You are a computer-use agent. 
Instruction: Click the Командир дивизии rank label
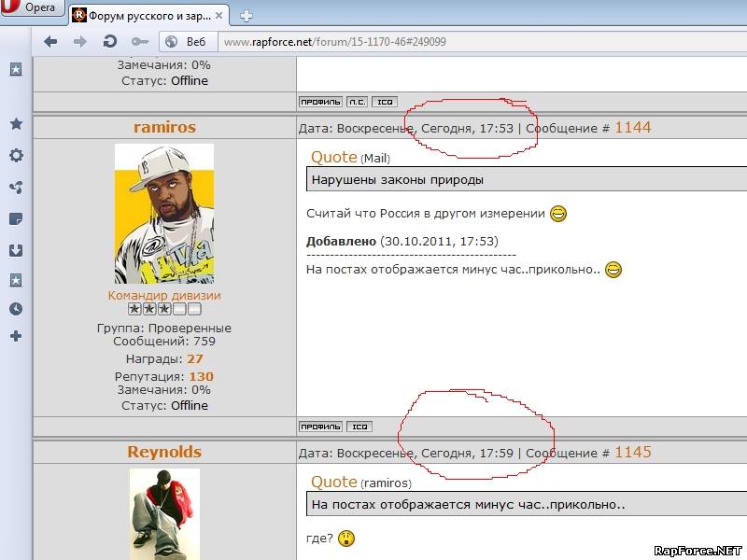pyautogui.click(x=164, y=295)
